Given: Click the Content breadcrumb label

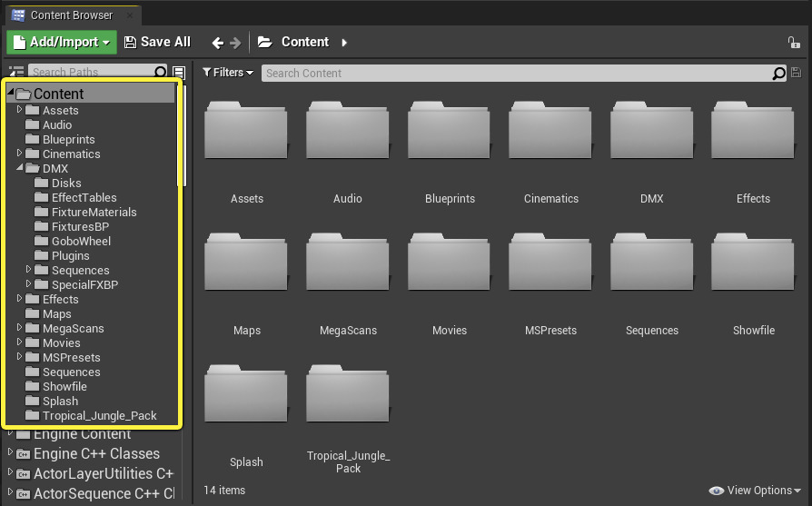Looking at the screenshot, I should pos(305,42).
